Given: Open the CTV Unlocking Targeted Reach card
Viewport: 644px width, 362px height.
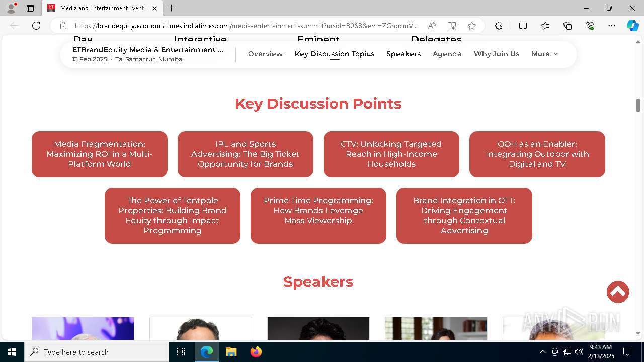Looking at the screenshot, I should 391,154.
